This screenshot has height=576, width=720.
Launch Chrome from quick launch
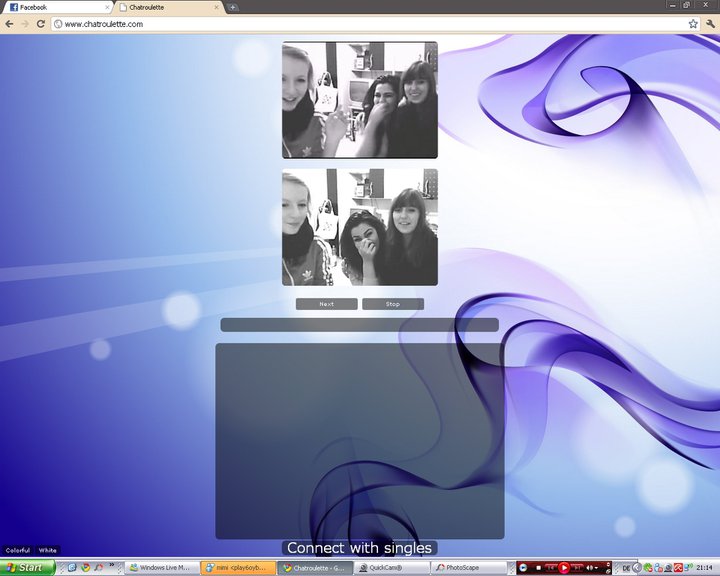point(85,567)
